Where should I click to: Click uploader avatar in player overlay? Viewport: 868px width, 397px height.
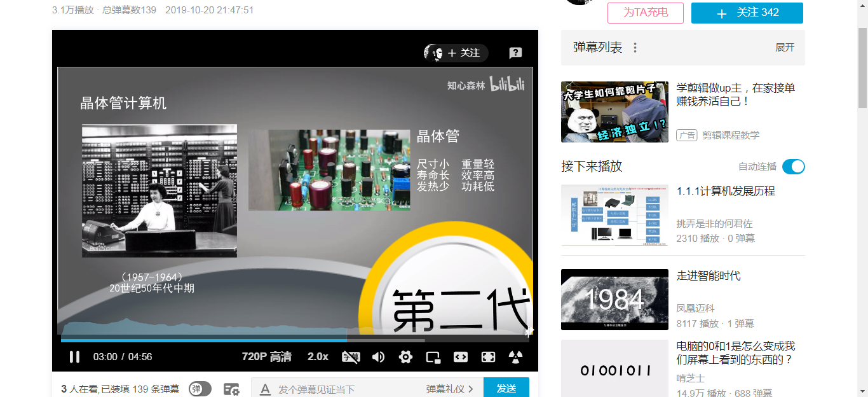(433, 53)
